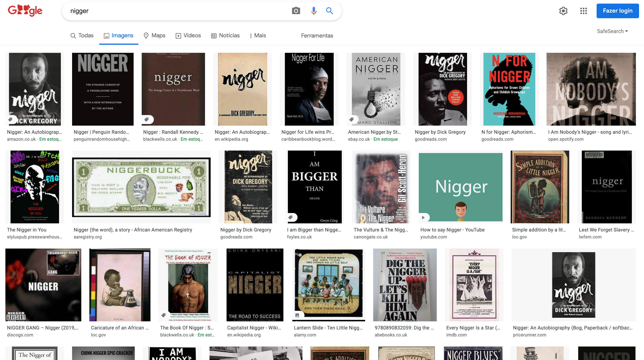Open the SafeSearch dropdown
The image size is (644, 360).
coord(612,31)
